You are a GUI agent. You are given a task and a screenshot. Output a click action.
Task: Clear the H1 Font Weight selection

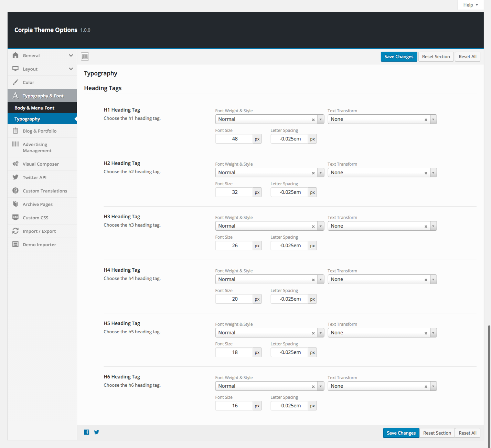pos(313,119)
